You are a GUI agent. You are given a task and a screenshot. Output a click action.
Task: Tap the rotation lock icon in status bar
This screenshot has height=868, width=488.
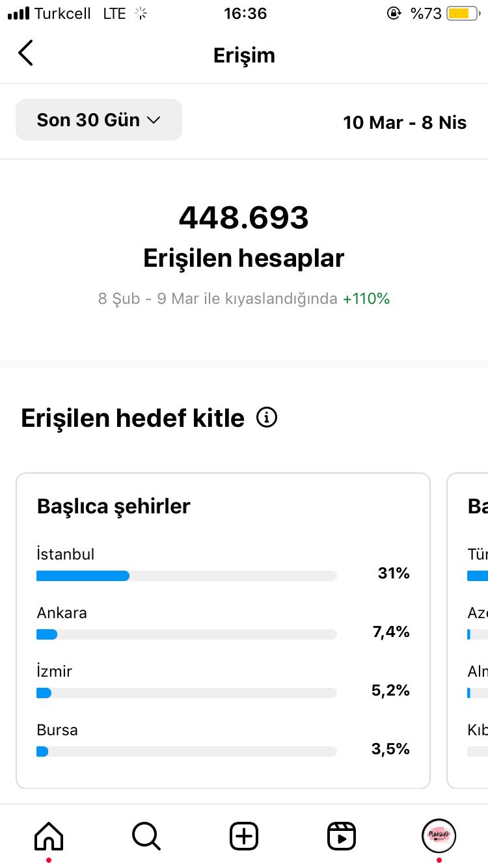(x=394, y=13)
